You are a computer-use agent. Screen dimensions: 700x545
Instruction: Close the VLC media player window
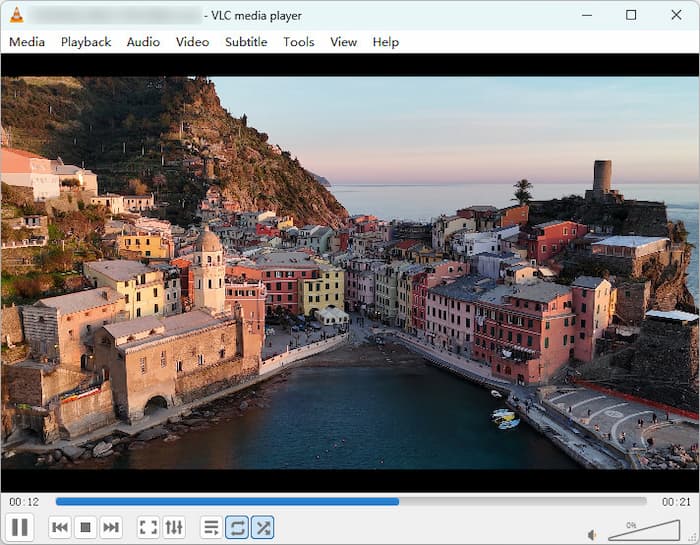[676, 15]
